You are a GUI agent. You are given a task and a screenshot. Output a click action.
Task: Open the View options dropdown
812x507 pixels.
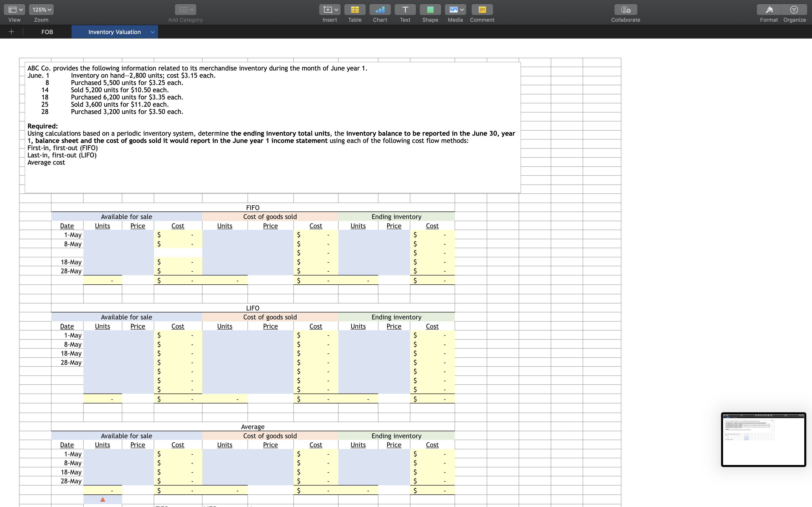pos(14,10)
